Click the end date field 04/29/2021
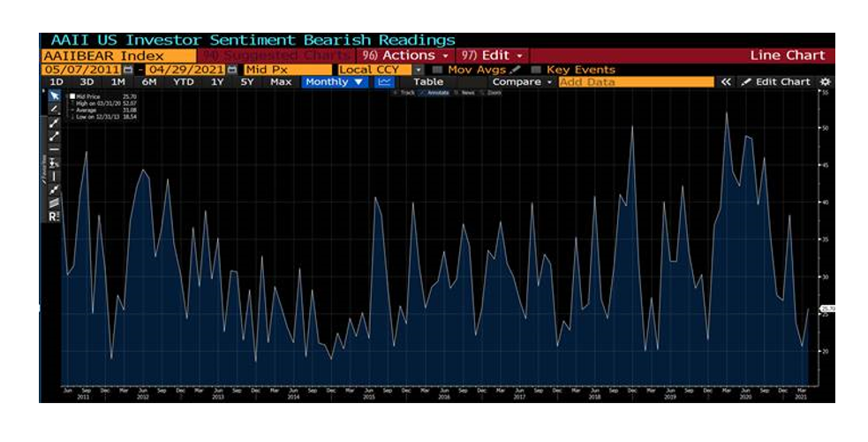Screen dimensions: 868x442 coord(186,70)
